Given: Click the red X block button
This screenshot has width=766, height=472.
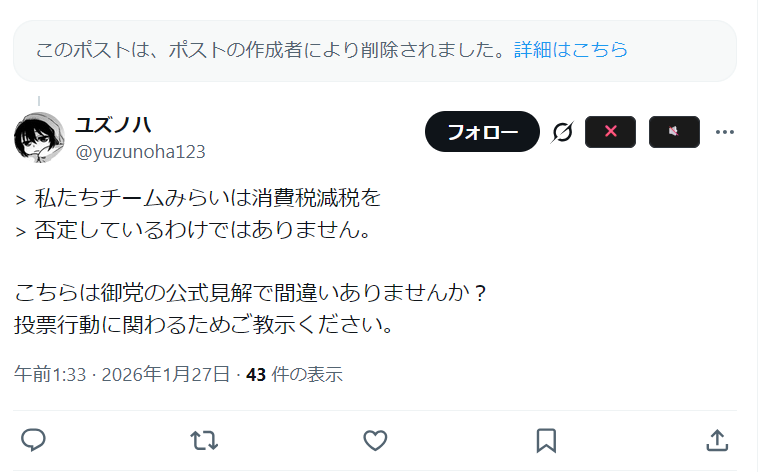Looking at the screenshot, I should click(x=610, y=131).
